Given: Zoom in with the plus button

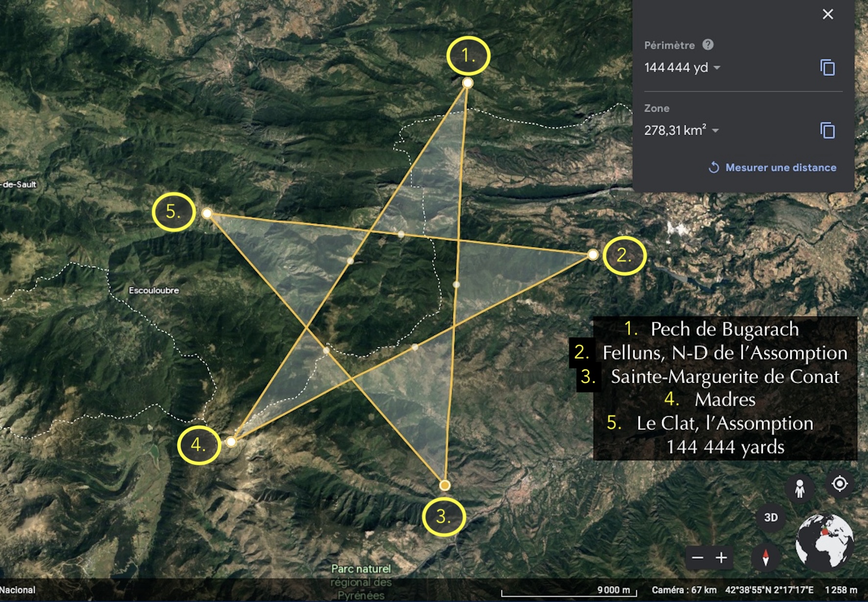Looking at the screenshot, I should (721, 557).
